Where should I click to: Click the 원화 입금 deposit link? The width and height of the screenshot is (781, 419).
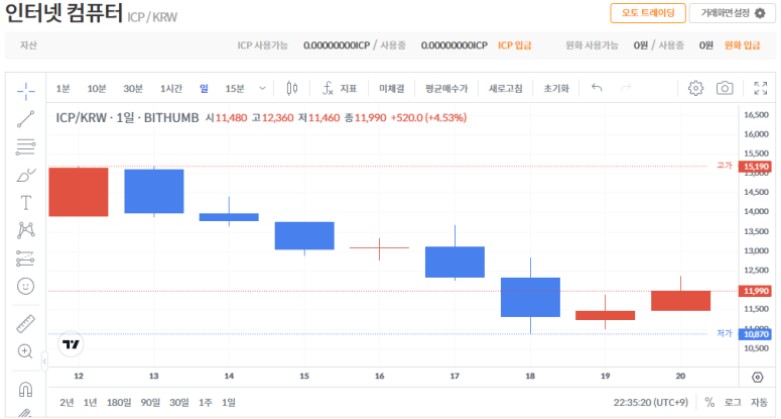pos(742,45)
